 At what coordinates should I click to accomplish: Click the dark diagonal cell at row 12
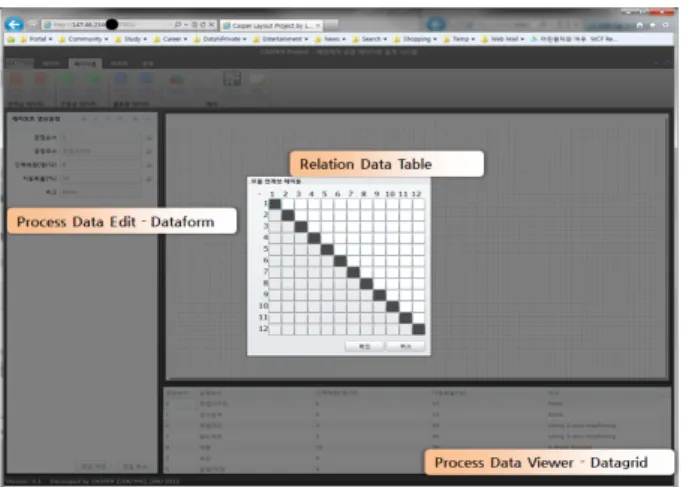[x=419, y=329]
